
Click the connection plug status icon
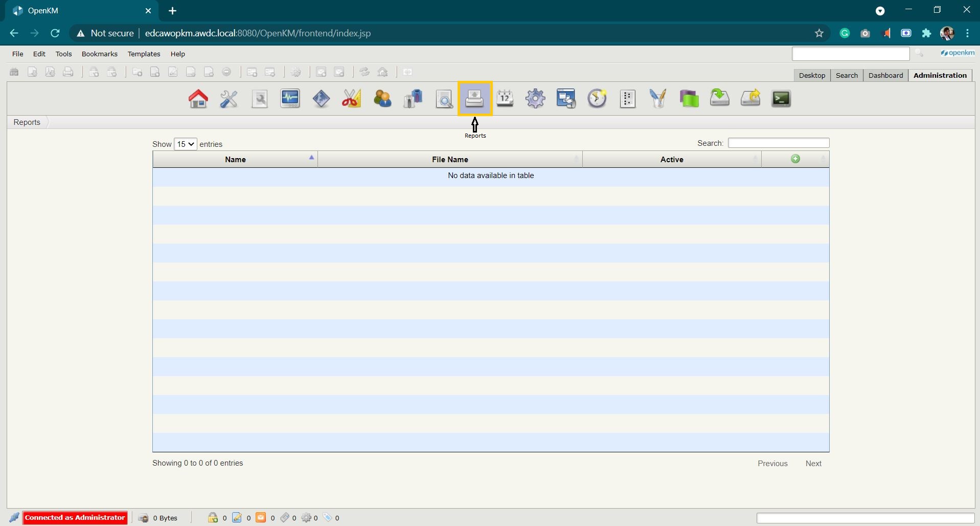coord(14,518)
